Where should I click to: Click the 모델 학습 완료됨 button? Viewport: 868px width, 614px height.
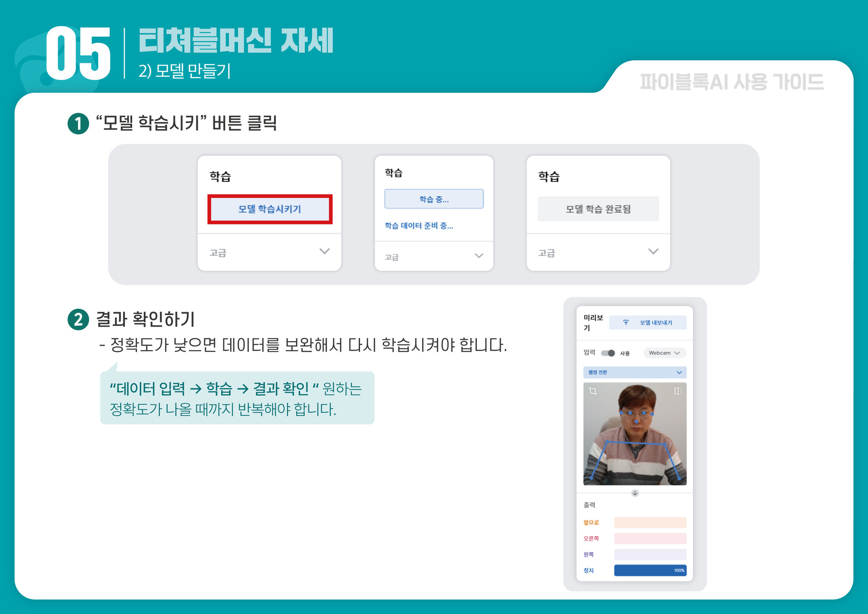(x=598, y=209)
